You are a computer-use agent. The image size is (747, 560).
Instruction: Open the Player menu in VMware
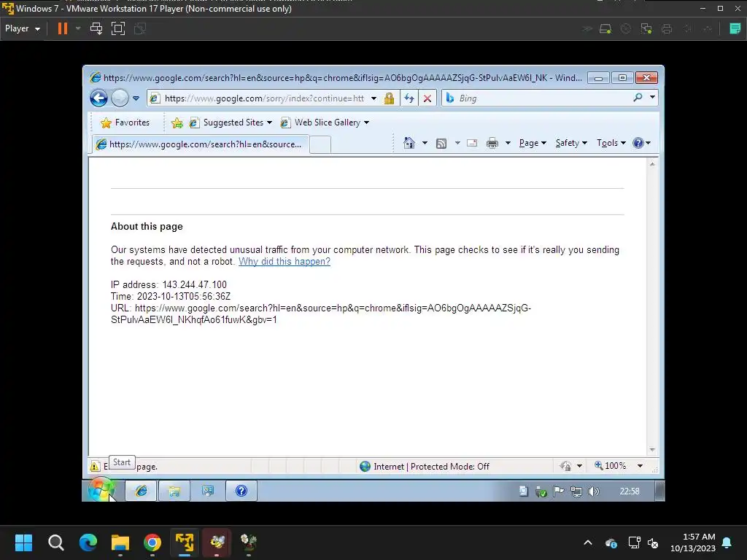click(x=23, y=28)
